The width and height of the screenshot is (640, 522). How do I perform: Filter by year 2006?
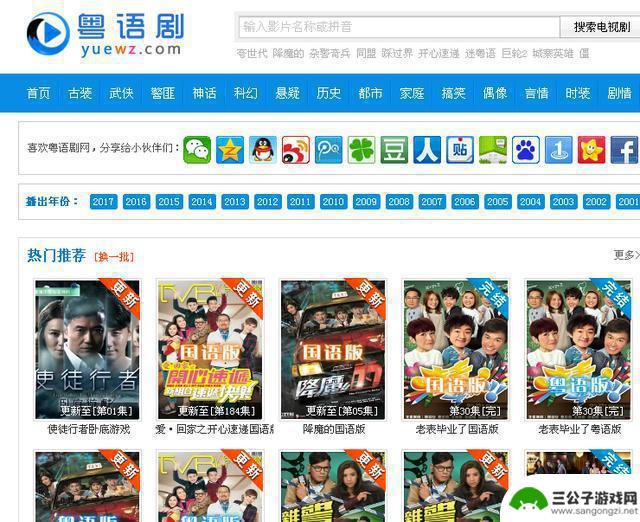point(465,201)
